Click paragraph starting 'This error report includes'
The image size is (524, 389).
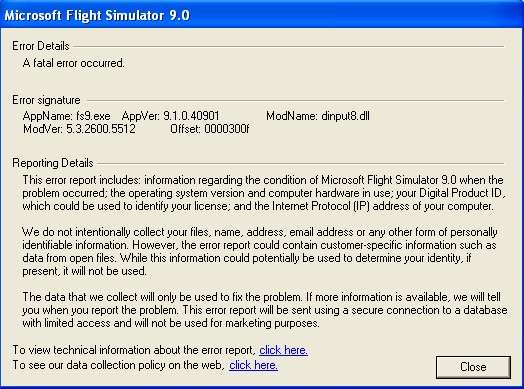264,193
